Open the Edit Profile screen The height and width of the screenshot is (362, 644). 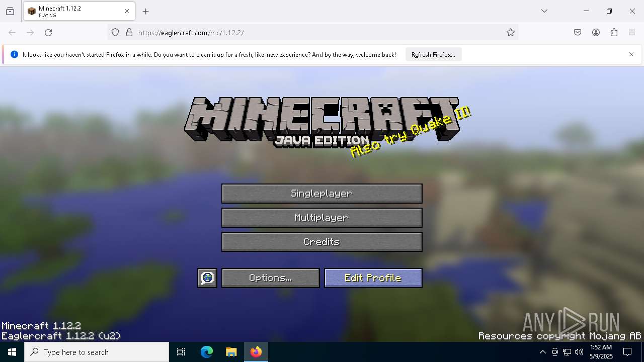373,278
